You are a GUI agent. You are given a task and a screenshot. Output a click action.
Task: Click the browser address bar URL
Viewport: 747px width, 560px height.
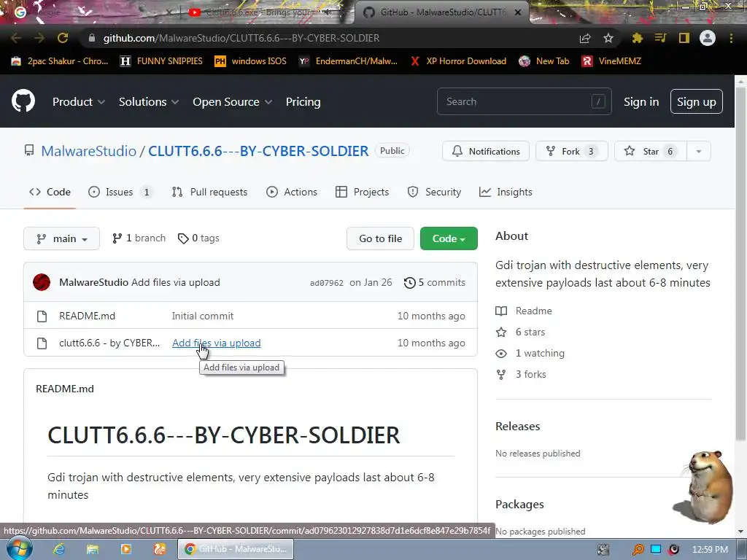tap(241, 38)
